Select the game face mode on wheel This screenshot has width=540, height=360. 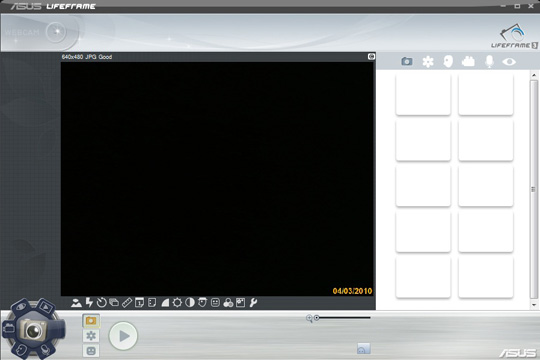coord(21,350)
